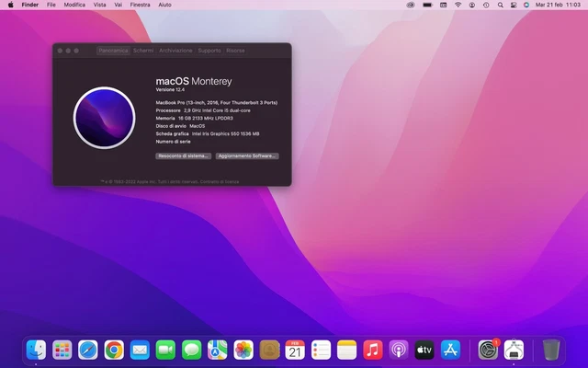Click the Versione 12.4 text

point(170,90)
